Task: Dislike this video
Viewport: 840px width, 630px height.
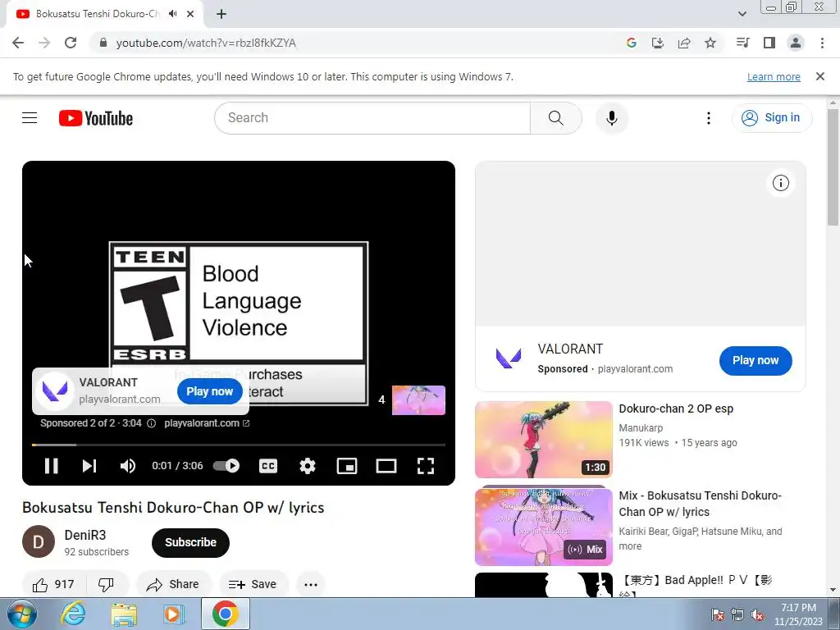Action: (x=106, y=584)
